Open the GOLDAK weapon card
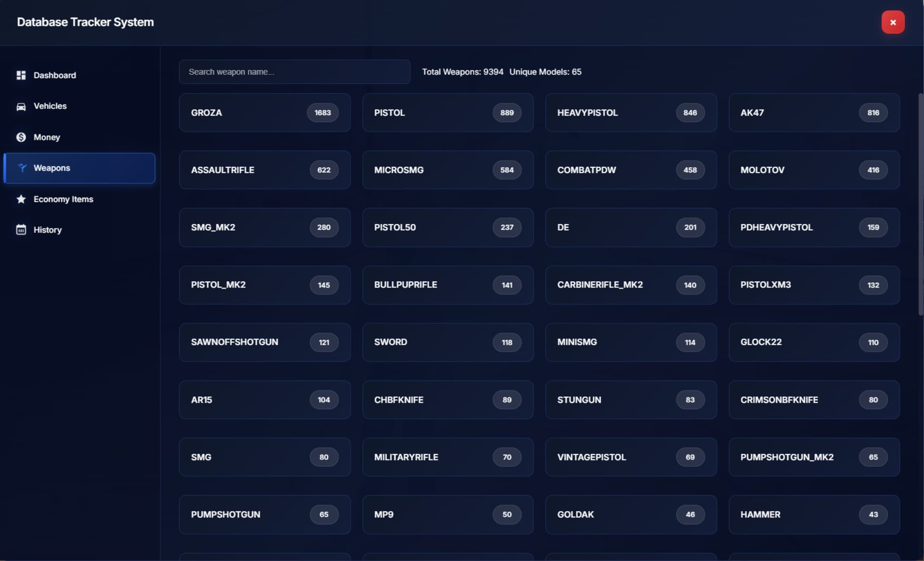The height and width of the screenshot is (561, 924). (x=631, y=515)
